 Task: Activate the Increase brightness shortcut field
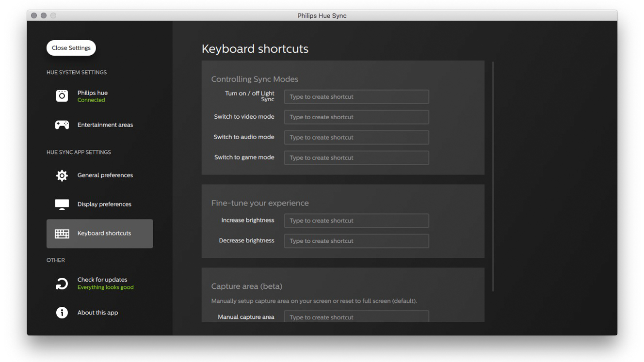pyautogui.click(x=356, y=221)
